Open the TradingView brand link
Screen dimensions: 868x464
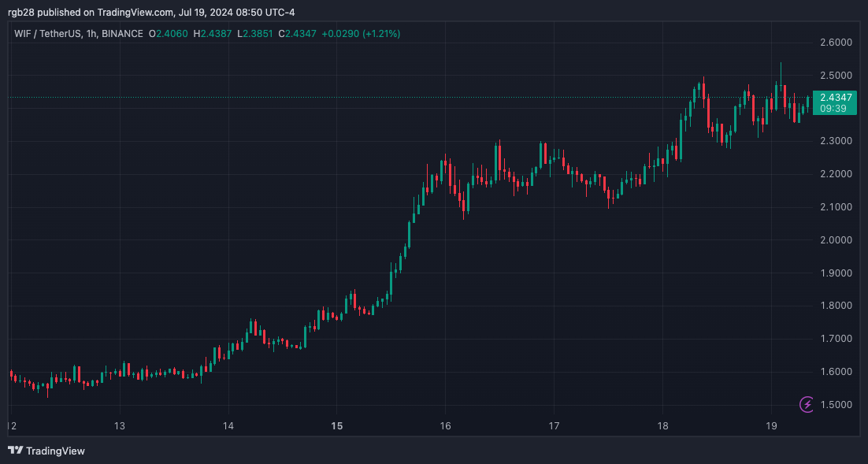[x=46, y=451]
